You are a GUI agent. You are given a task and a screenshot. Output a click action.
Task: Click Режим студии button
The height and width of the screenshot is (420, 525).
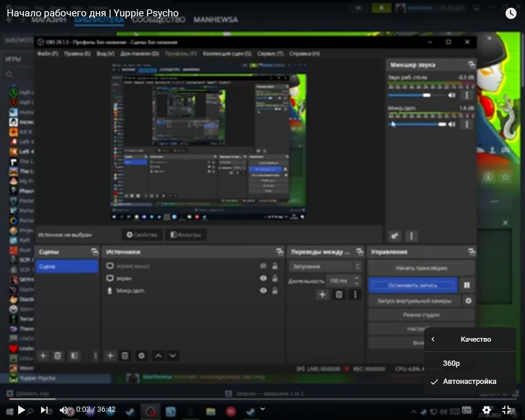[x=421, y=315]
